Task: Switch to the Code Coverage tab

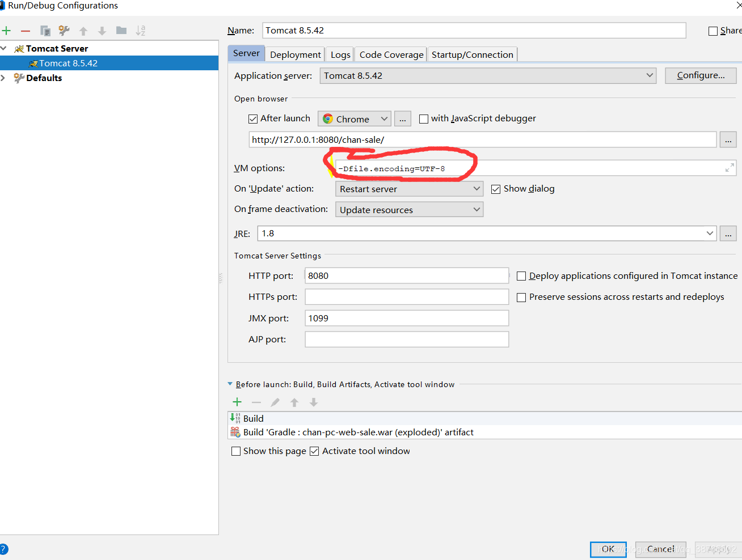Action: click(x=391, y=54)
